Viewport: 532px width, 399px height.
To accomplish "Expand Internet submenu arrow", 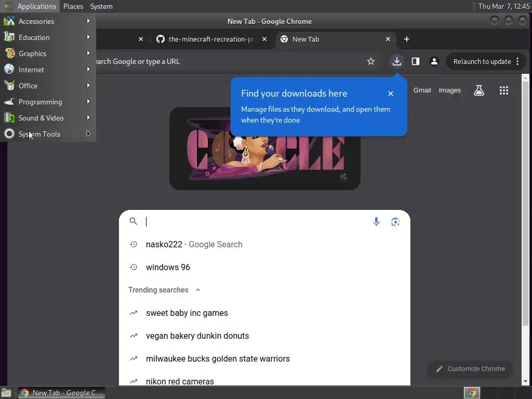I will point(88,69).
